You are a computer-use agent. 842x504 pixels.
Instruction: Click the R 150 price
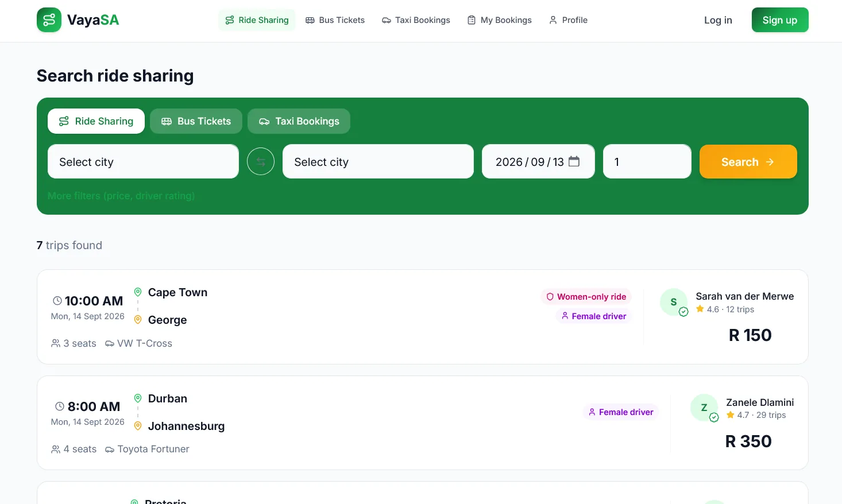click(x=750, y=335)
